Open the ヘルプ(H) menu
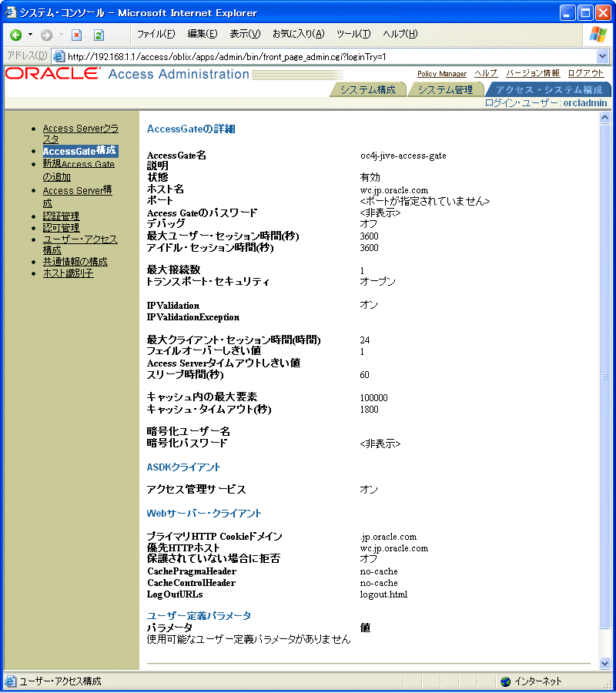Screen dimensions: 616x693 coord(400,34)
